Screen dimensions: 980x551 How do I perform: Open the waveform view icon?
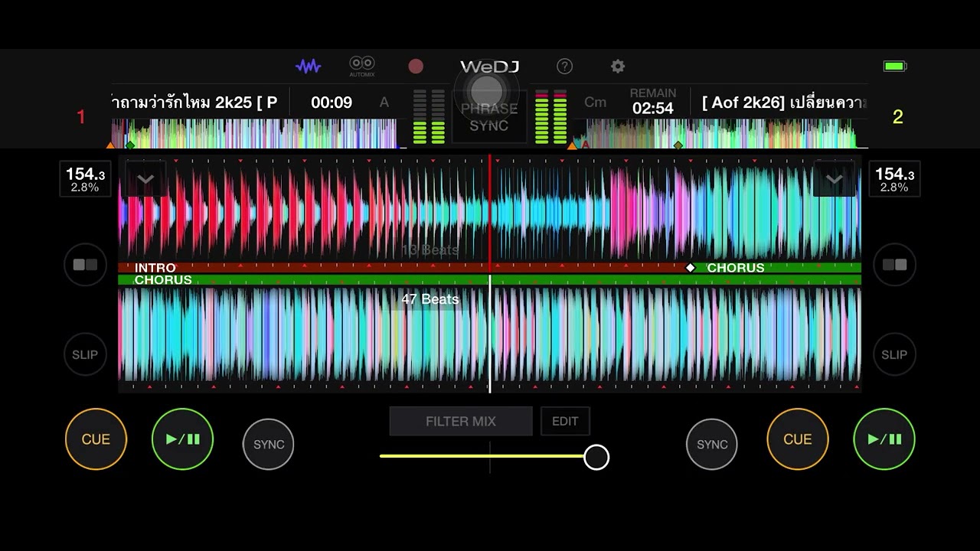tap(308, 67)
